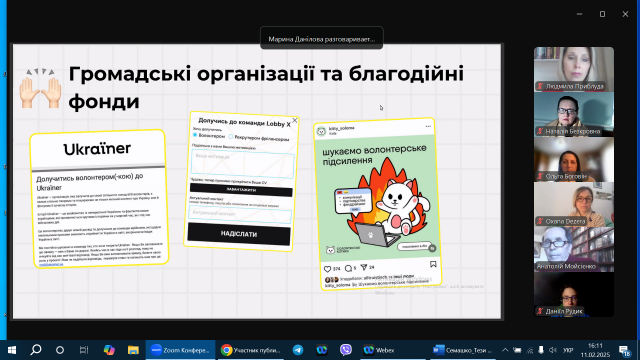Screen dimensions: 640x360
Task: Switch to Webex taskbar item
Action: pyautogui.click(x=379, y=350)
